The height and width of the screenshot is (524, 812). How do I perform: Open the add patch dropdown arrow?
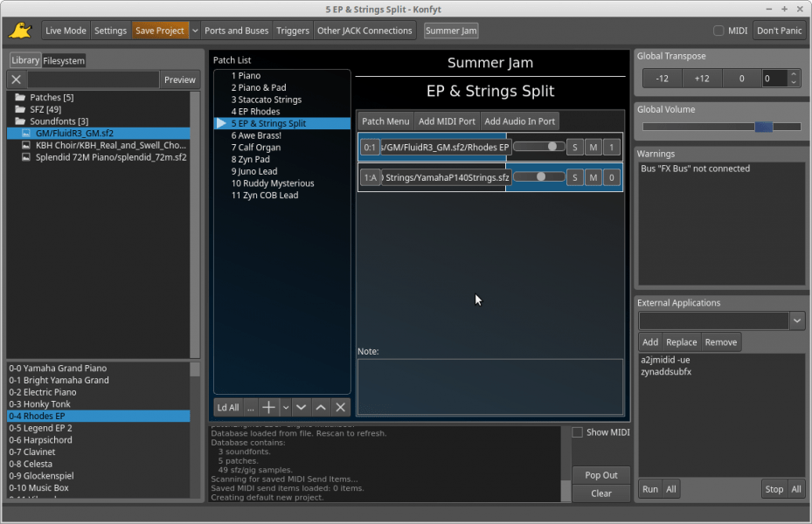285,408
